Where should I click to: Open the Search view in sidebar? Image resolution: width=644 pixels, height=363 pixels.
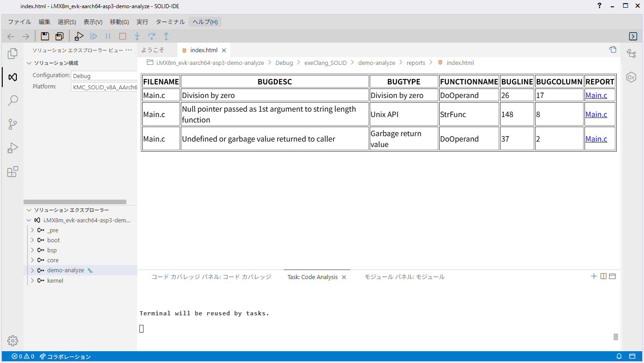[13, 101]
